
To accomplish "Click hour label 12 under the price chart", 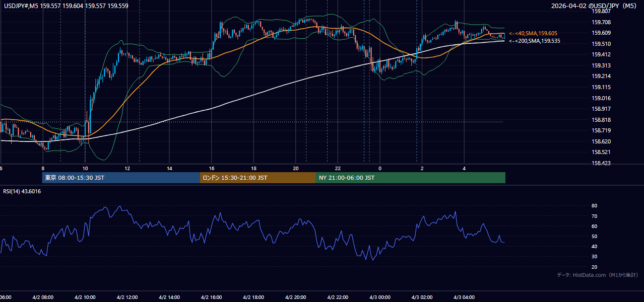I will tap(127, 168).
